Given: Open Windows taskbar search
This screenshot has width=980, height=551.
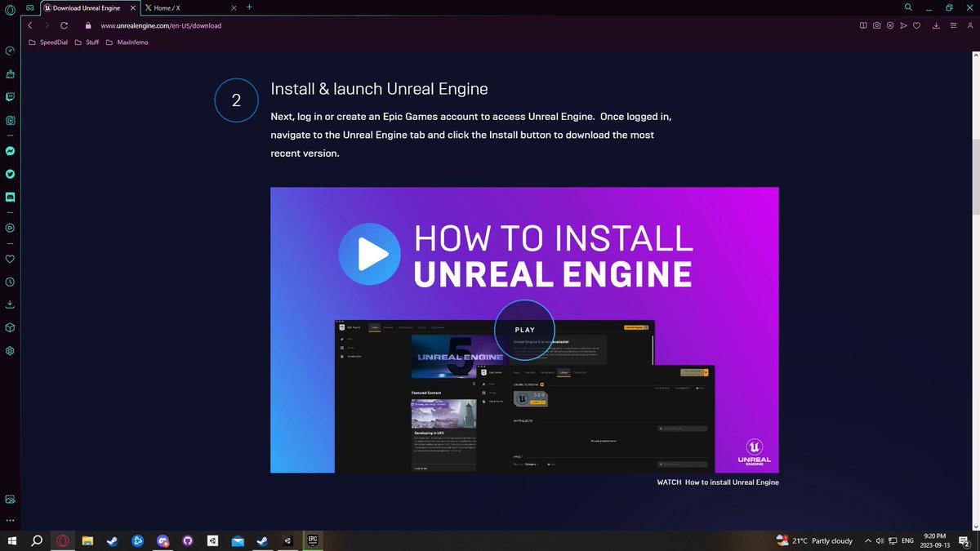Looking at the screenshot, I should pos(37,540).
